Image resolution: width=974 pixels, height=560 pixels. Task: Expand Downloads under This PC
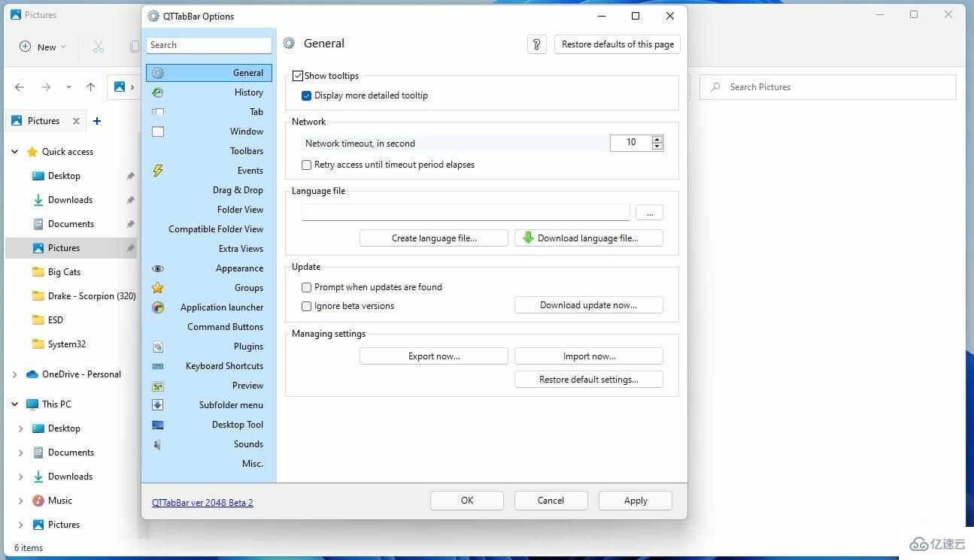click(x=20, y=477)
